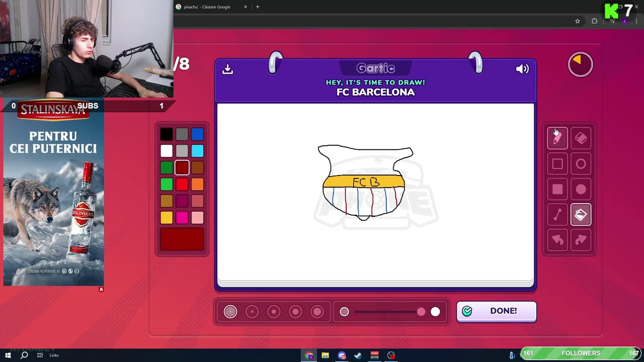Choose the hollow ellipse tool
644x362 pixels.
(x=581, y=164)
